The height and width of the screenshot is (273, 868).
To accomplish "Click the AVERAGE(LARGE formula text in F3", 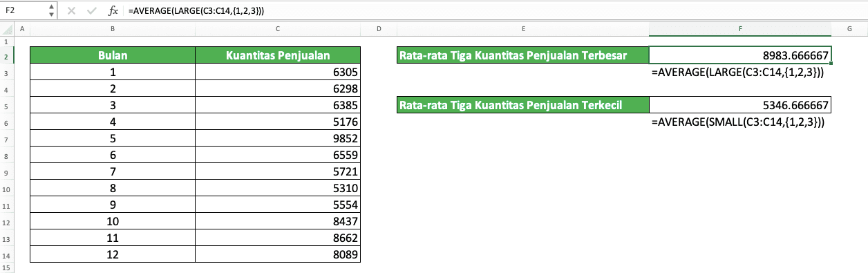I will point(737,73).
